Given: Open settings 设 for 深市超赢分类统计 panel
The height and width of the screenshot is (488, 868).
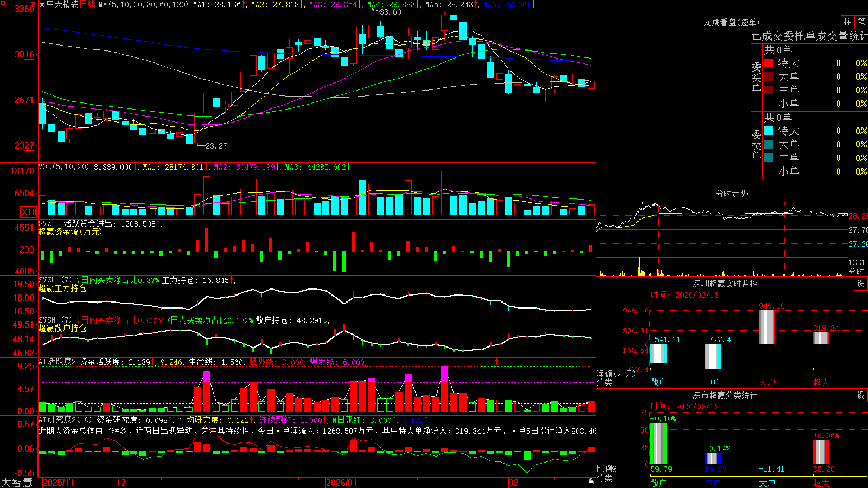Looking at the screenshot, I should tap(861, 395).
